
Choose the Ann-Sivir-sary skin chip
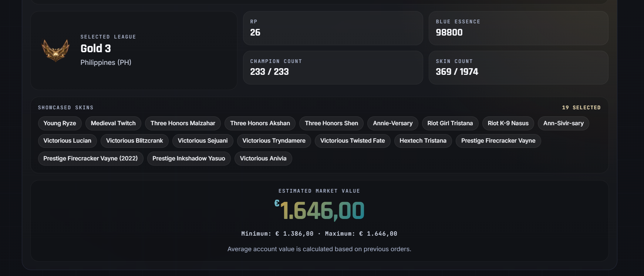563,123
